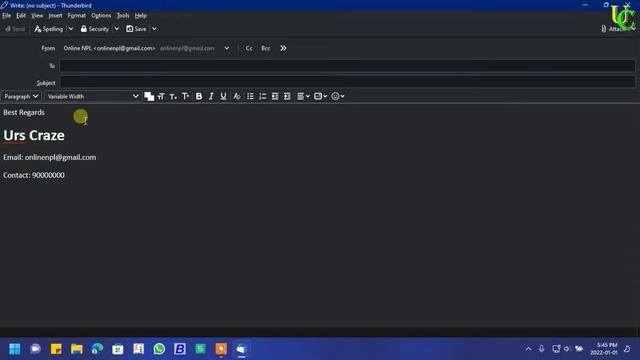Click the text size chooser icon
This screenshot has height=360, width=640.
tap(161, 96)
